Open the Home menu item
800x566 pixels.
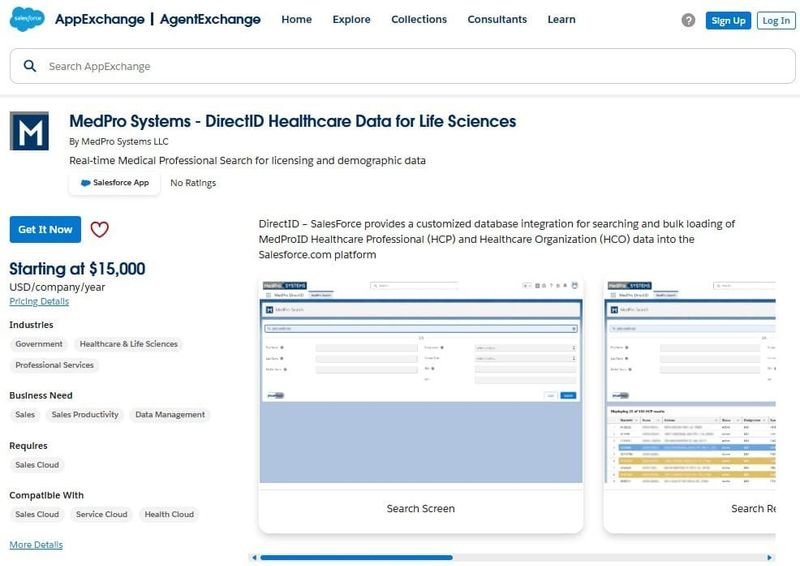click(296, 19)
